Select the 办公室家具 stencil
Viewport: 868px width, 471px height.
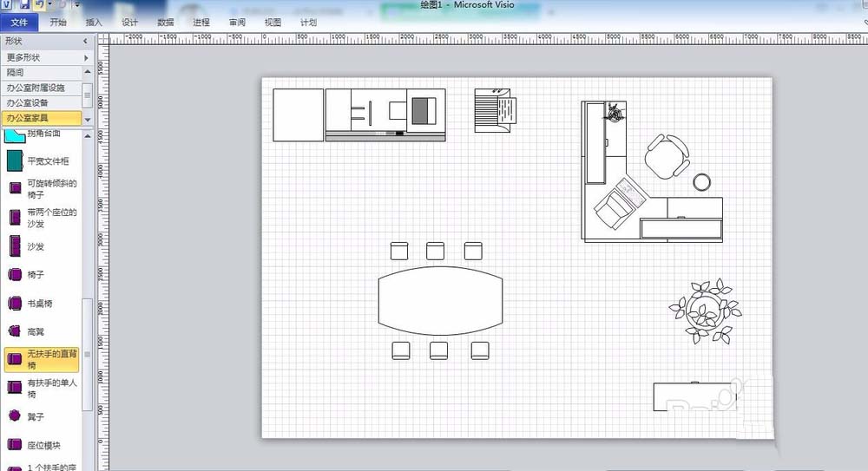pyautogui.click(x=42, y=118)
